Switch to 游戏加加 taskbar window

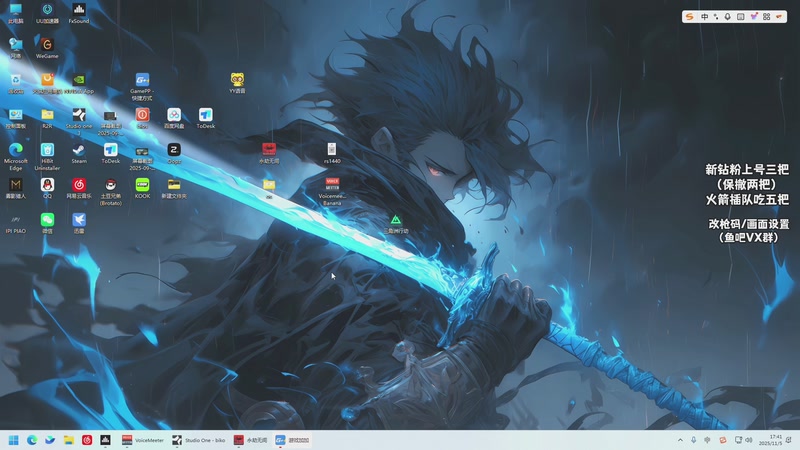[292, 440]
